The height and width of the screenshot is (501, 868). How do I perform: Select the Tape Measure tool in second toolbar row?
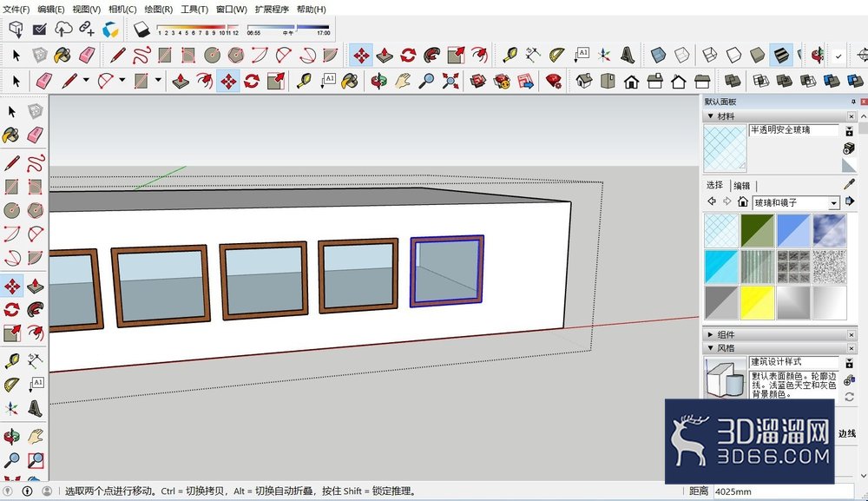click(x=510, y=55)
